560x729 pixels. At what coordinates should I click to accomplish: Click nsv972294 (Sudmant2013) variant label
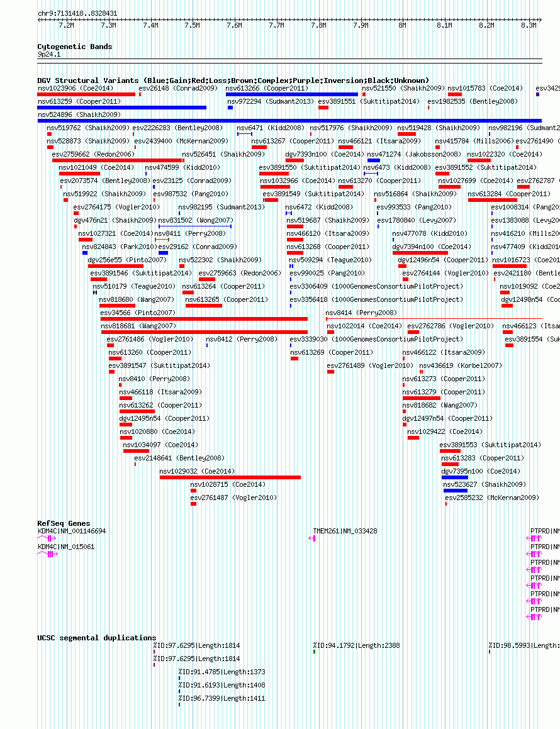(x=271, y=101)
